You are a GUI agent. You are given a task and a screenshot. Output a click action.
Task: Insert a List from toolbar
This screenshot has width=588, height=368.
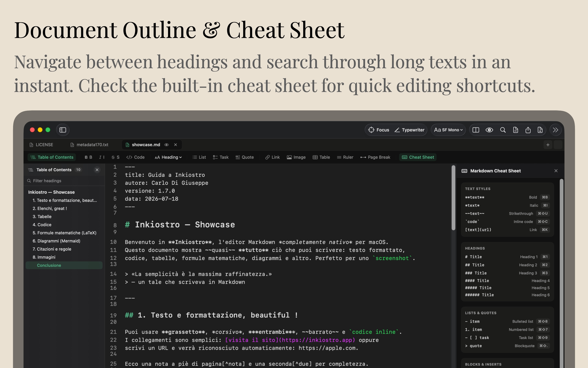tap(199, 157)
